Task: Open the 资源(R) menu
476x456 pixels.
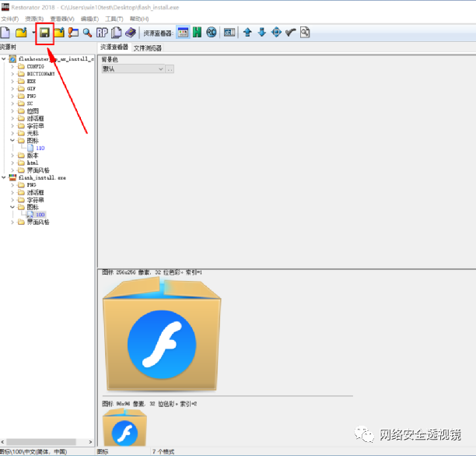Action: [34, 19]
